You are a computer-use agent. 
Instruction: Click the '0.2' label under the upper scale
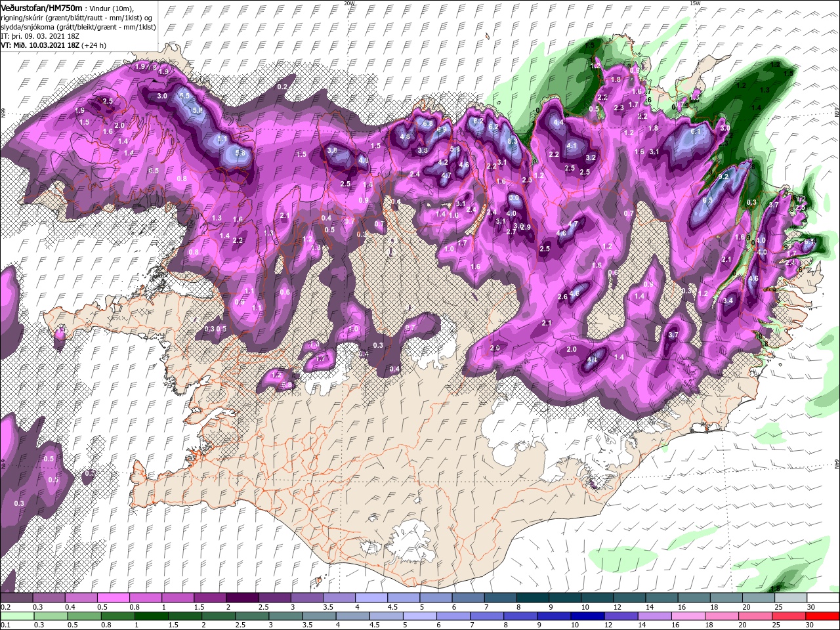tap(5, 607)
